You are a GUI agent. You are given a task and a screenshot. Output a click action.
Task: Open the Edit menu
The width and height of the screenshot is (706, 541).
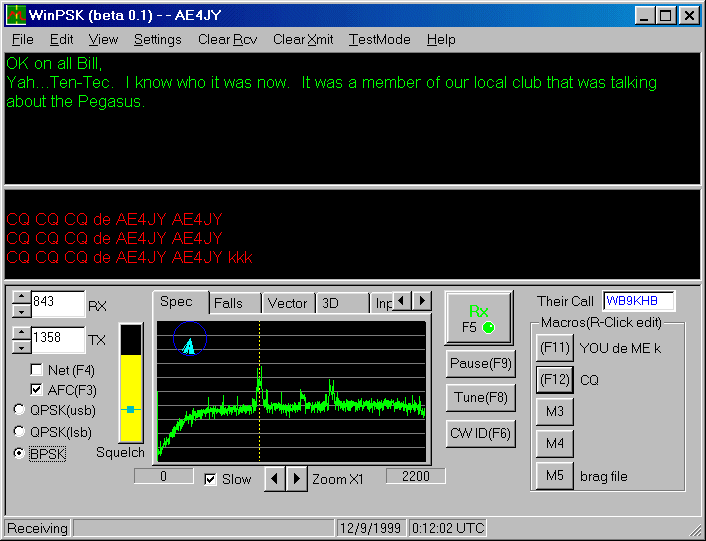[61, 40]
